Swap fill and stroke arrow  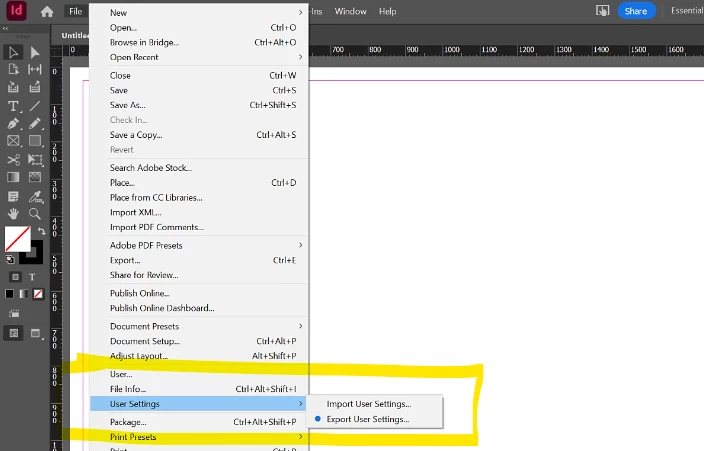[x=41, y=231]
